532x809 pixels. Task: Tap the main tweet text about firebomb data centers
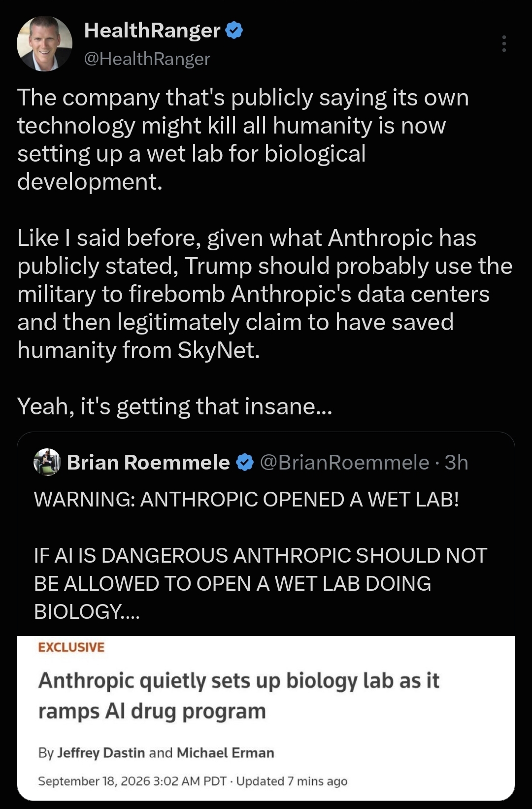tap(265, 294)
